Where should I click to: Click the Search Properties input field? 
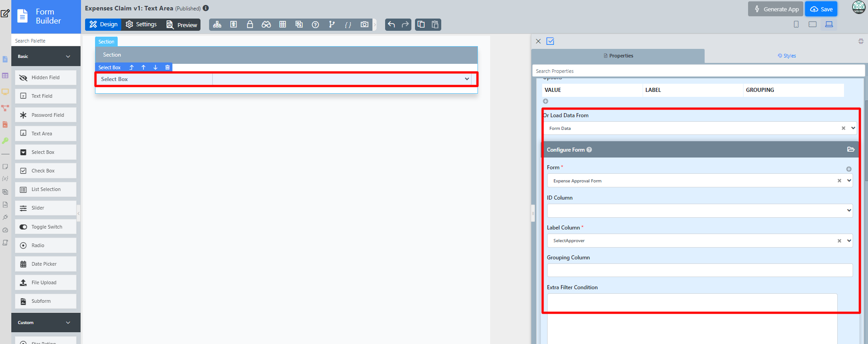(698, 71)
